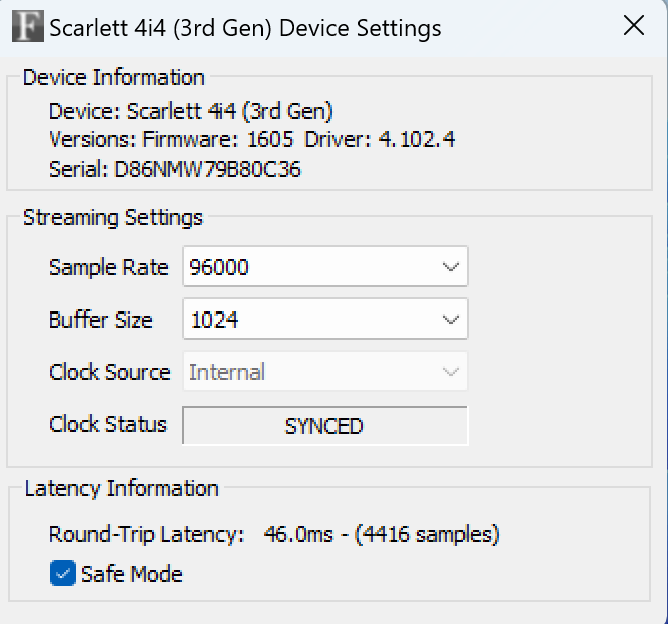Open the Buffer Size combo box showing 1024
Screen dimensions: 668x624
point(325,319)
